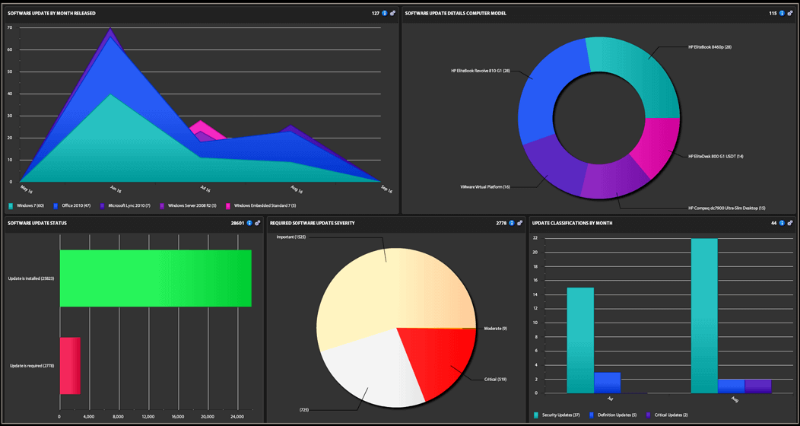The width and height of the screenshot is (800, 426).
Task: Select VMware Virtual Platform donut segment
Action: click(x=554, y=166)
